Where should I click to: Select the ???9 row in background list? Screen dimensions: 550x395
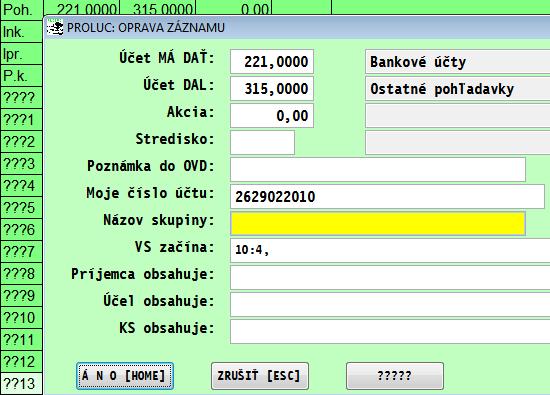coord(21,296)
